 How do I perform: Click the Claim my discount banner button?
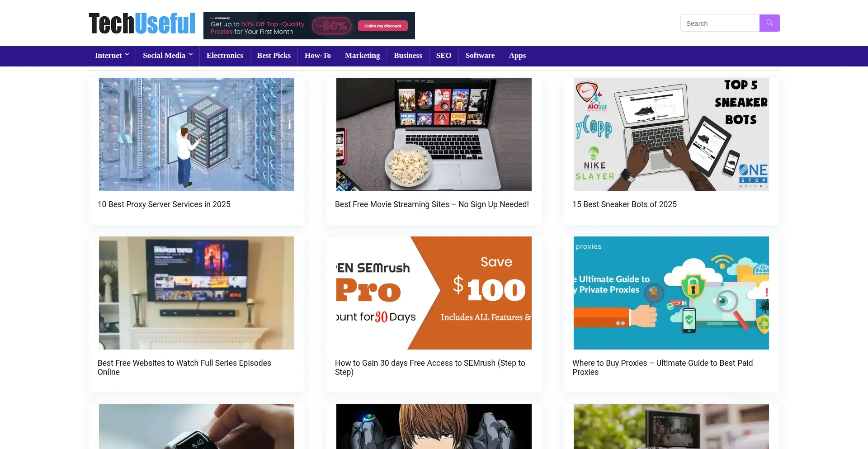coord(383,26)
